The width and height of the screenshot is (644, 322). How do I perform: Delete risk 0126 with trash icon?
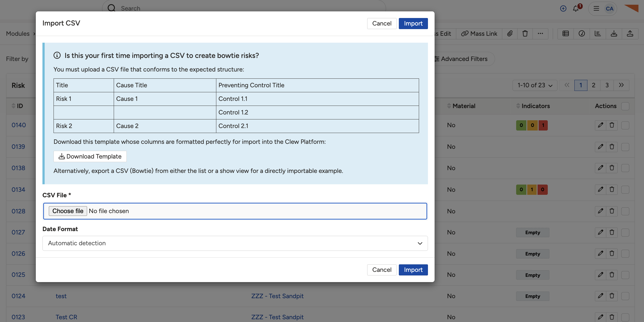click(x=612, y=254)
